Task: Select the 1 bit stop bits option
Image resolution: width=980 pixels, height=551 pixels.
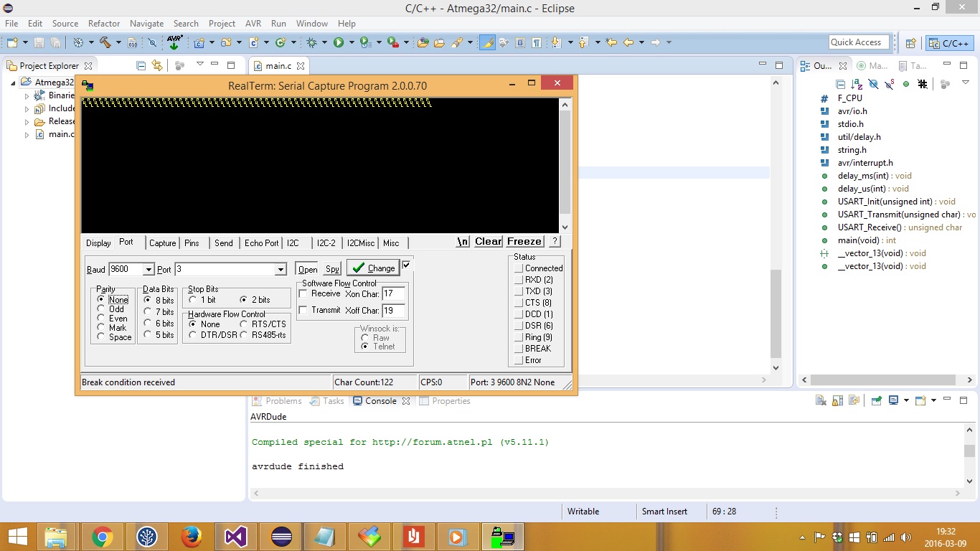Action: click(x=193, y=300)
